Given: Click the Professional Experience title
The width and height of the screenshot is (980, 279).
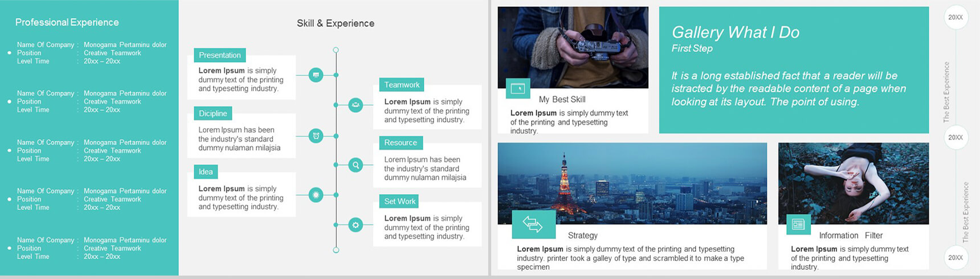Looking at the screenshot, I should coord(67,22).
